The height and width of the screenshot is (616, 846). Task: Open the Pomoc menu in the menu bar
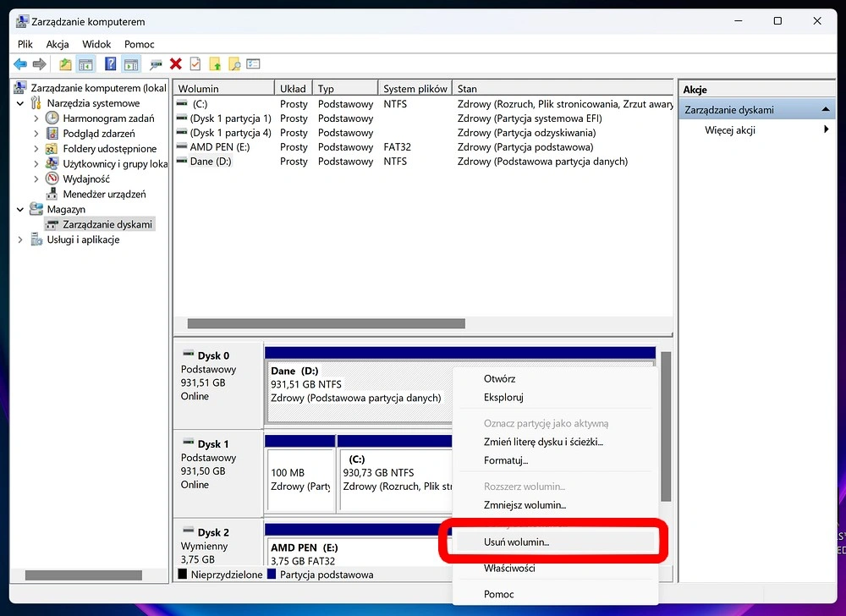pos(140,44)
